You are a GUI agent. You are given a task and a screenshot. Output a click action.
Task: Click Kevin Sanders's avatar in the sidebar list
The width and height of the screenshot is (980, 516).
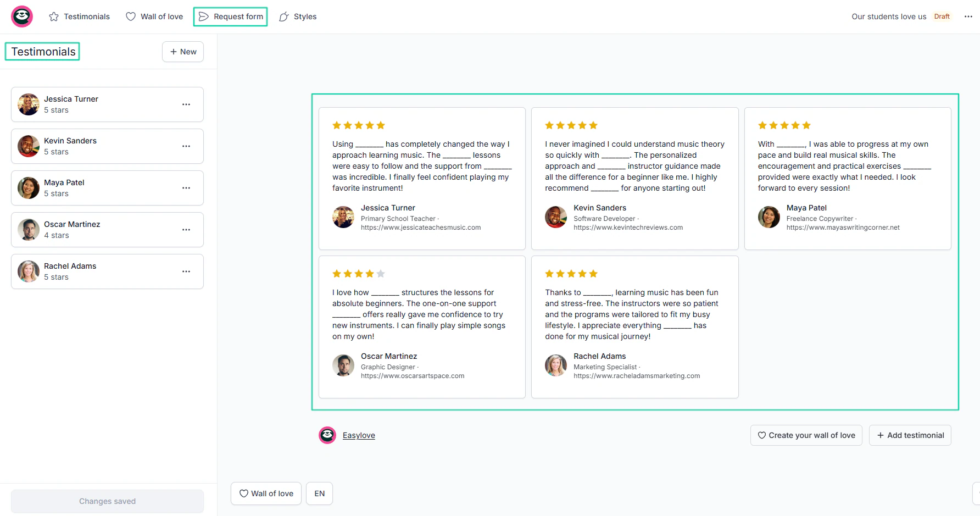(x=29, y=146)
